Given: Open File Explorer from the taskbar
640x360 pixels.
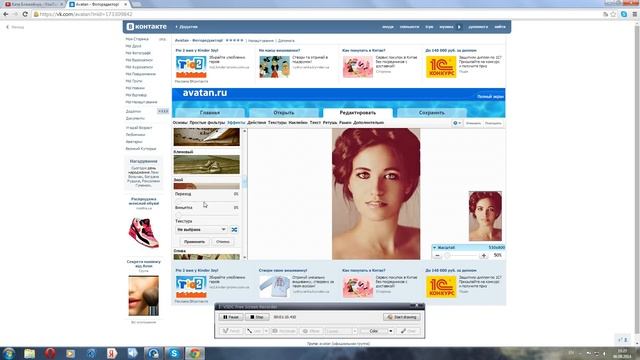Looking at the screenshot, I should (29, 353).
